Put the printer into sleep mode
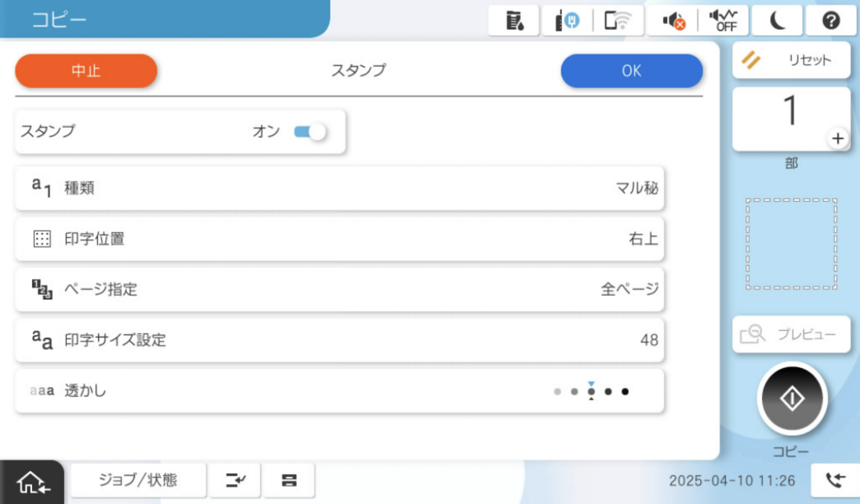The width and height of the screenshot is (860, 504). 776,21
